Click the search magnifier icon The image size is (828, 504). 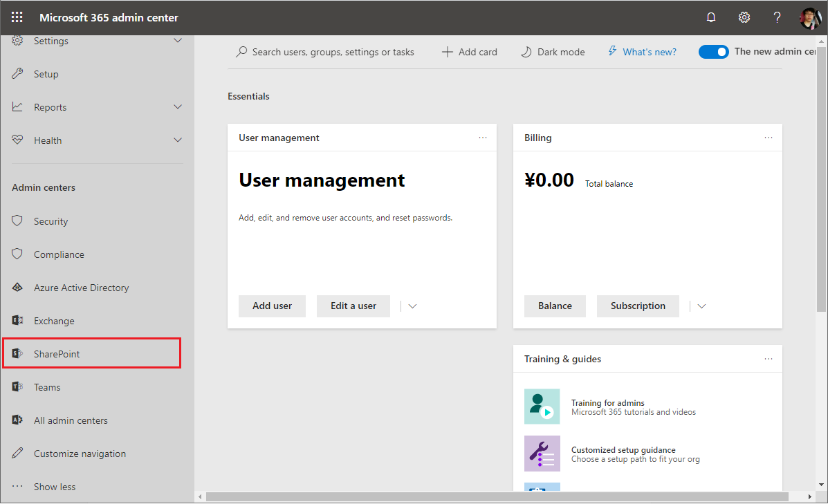click(241, 52)
